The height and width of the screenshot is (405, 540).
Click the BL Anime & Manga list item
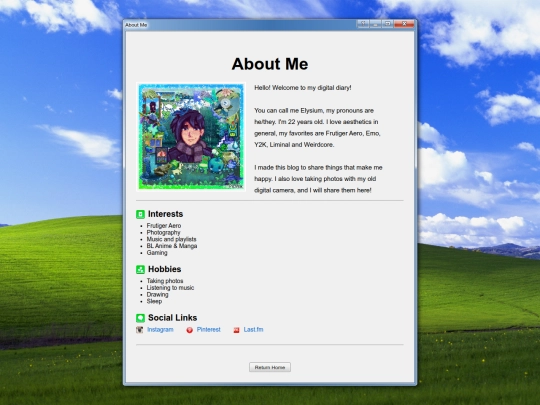(x=172, y=246)
